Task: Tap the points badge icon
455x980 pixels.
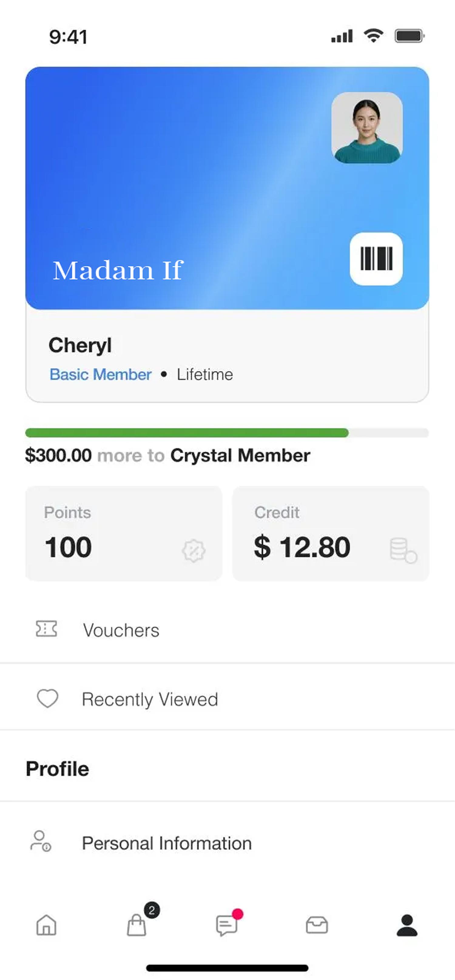Action: pos(194,550)
